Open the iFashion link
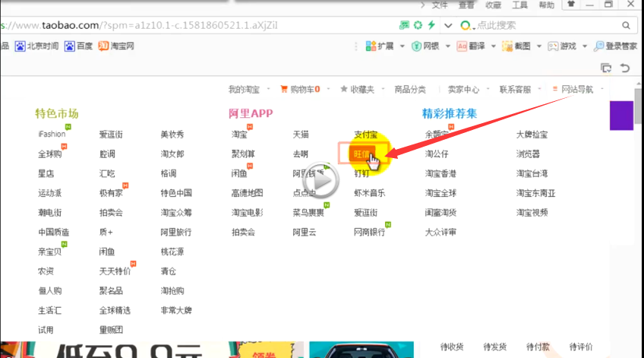644x358 pixels. click(52, 135)
